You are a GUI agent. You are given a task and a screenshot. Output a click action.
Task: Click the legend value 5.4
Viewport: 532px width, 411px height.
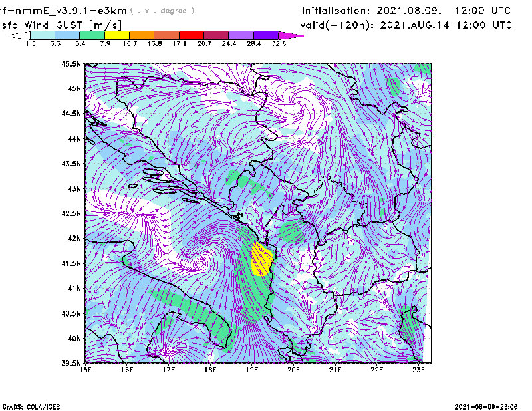coord(80,43)
